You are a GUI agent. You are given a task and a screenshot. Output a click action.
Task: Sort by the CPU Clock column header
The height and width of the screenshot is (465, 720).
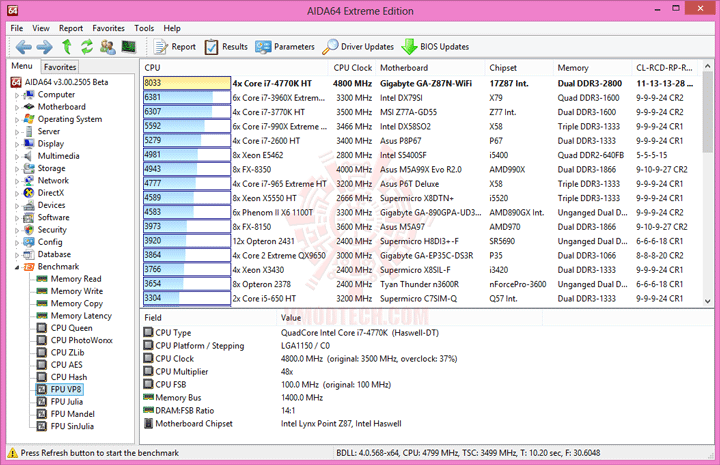tap(352, 68)
